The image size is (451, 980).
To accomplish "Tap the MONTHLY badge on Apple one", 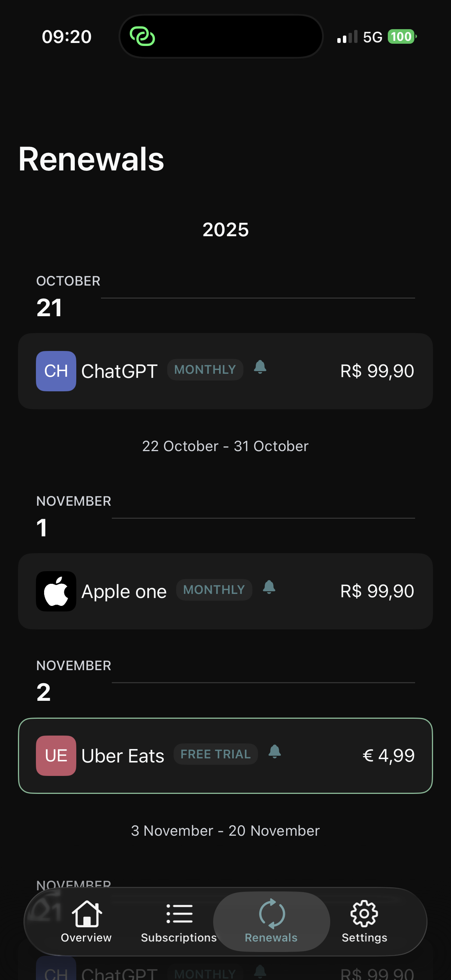I will 214,590.
